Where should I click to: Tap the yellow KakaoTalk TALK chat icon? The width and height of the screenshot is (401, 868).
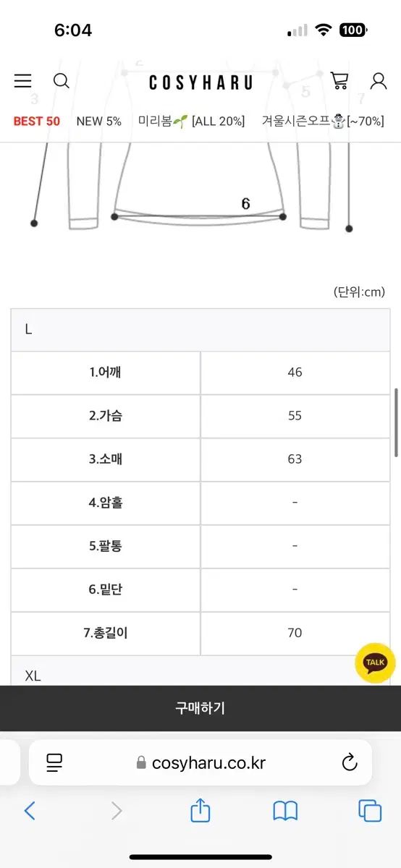(x=375, y=662)
